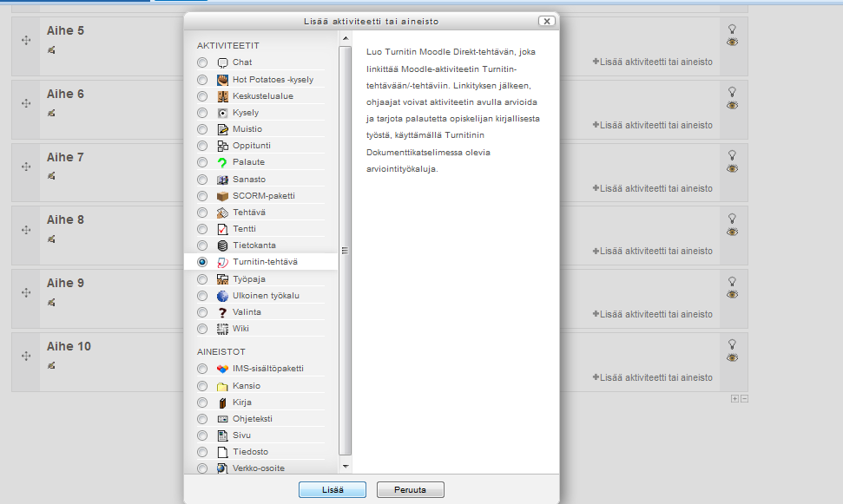Click the Wiki icon

[222, 329]
